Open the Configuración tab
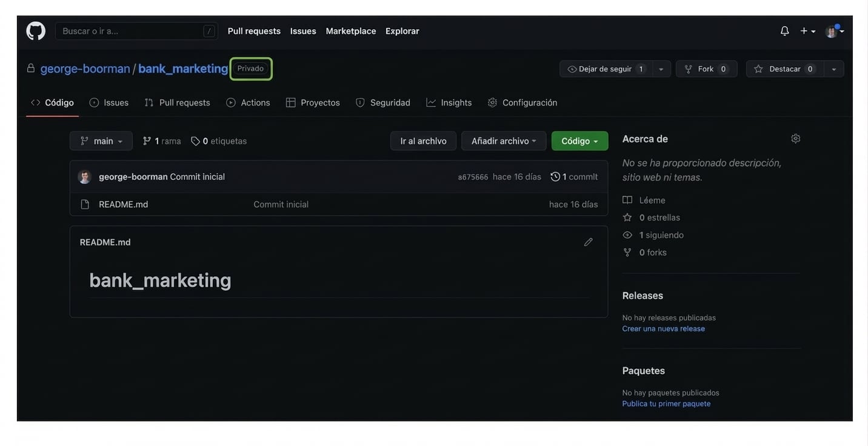 pos(522,103)
